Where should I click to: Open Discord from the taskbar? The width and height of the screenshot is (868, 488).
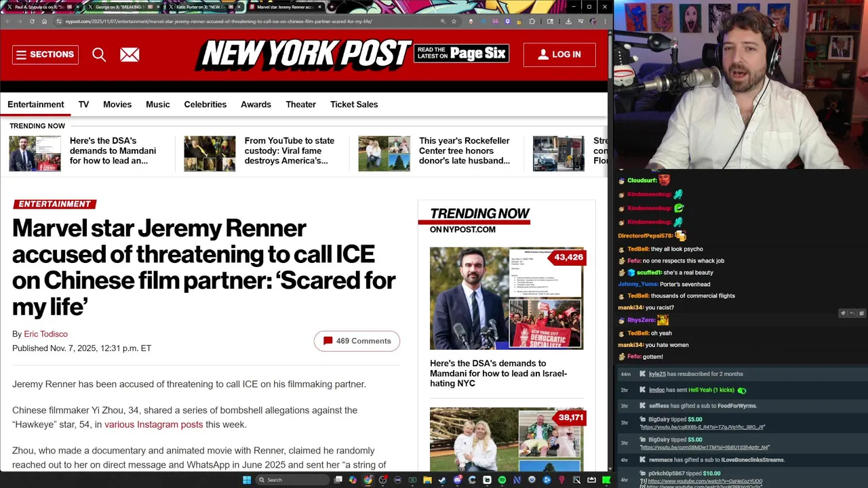[457, 480]
